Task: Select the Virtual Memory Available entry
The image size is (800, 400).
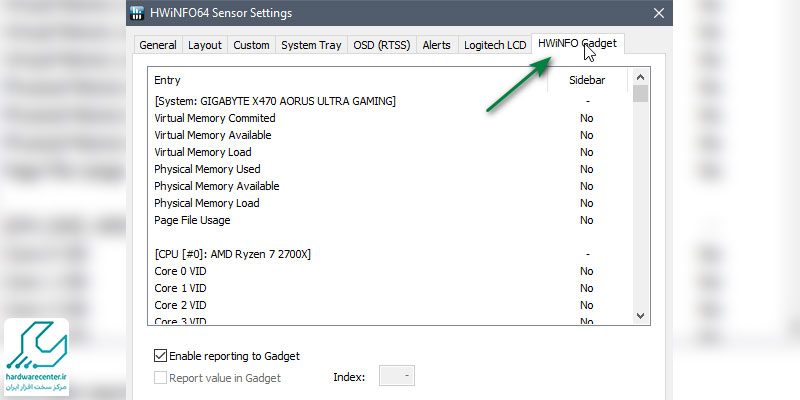Action: coord(390,135)
